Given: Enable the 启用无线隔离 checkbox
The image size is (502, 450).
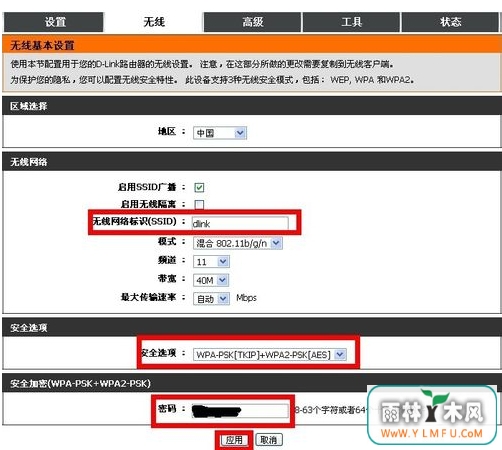Looking at the screenshot, I should (199, 204).
